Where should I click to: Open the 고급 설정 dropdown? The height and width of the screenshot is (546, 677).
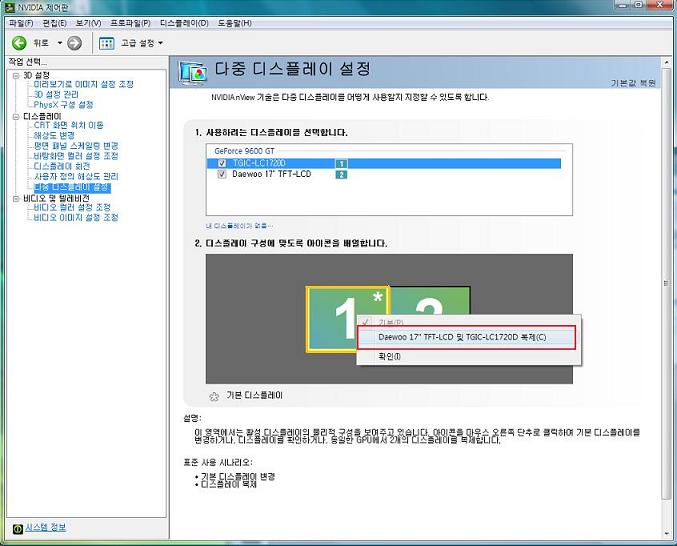point(142,43)
